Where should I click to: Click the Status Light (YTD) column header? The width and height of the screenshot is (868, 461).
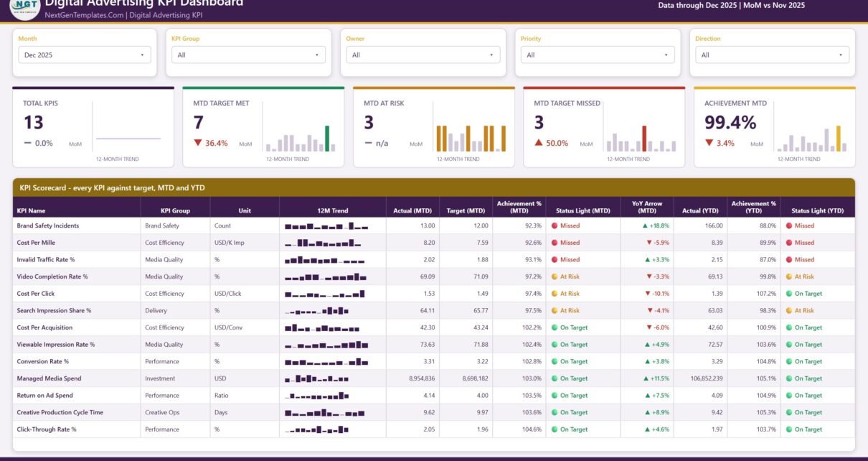[x=818, y=210]
